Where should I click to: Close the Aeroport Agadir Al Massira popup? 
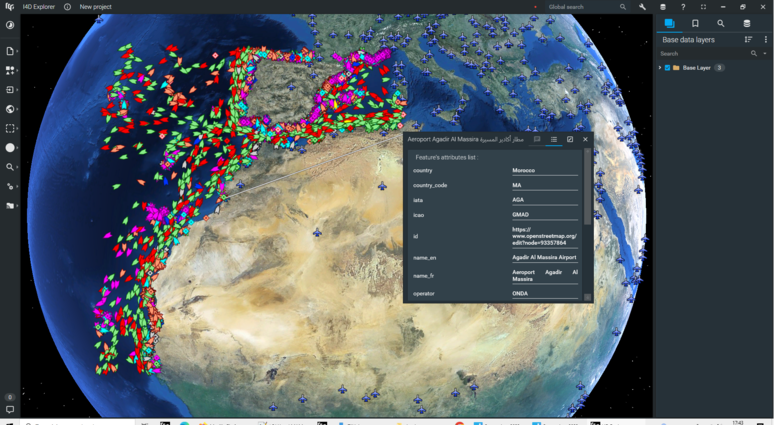(x=585, y=139)
